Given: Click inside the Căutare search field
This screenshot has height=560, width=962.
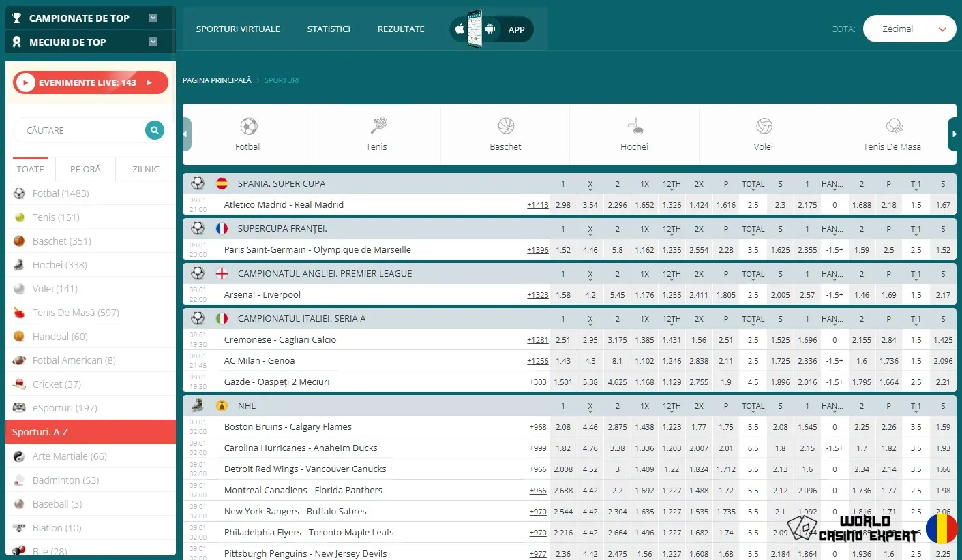Looking at the screenshot, I should pos(82,130).
